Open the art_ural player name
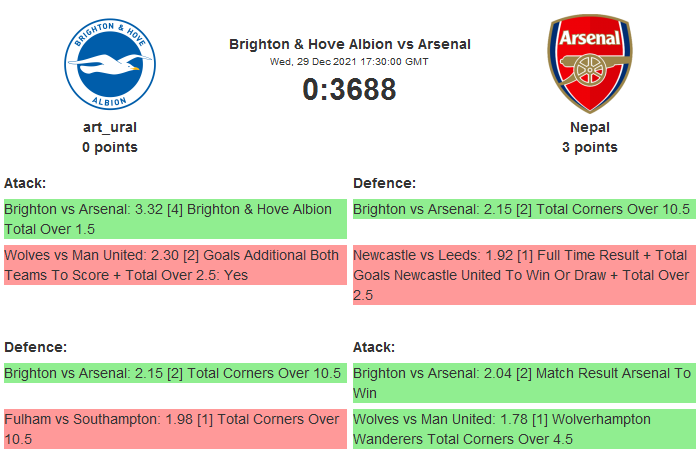 tap(109, 127)
